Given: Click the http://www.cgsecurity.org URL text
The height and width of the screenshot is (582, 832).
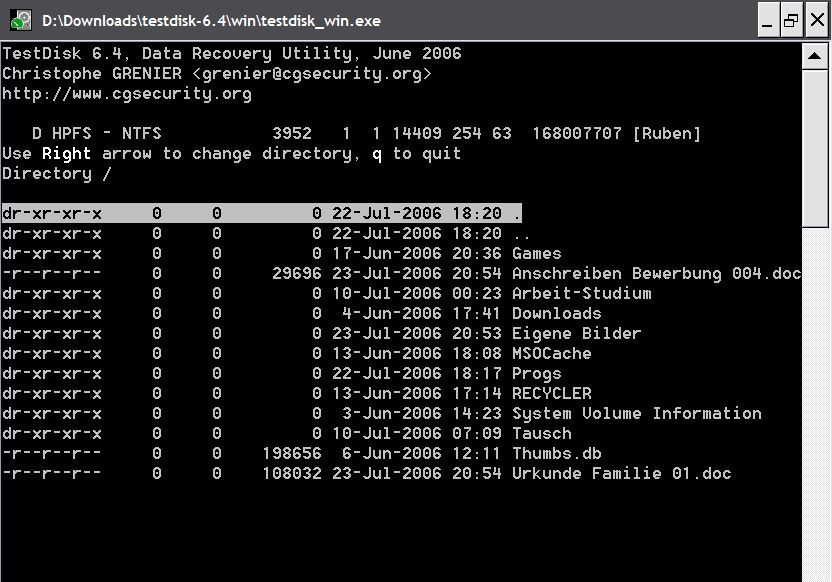Looking at the screenshot, I should coord(127,94).
